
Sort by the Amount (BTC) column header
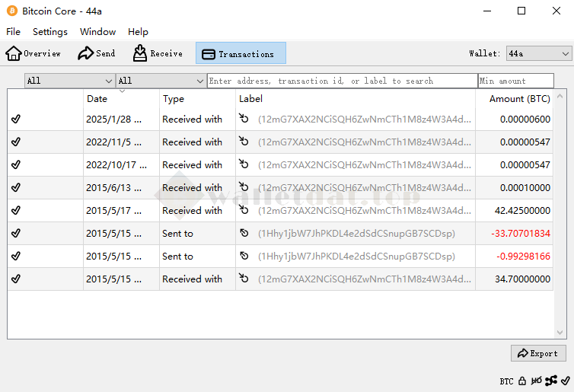point(519,99)
